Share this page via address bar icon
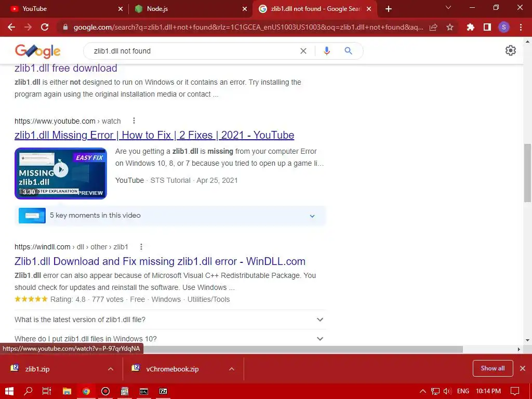 [x=433, y=27]
